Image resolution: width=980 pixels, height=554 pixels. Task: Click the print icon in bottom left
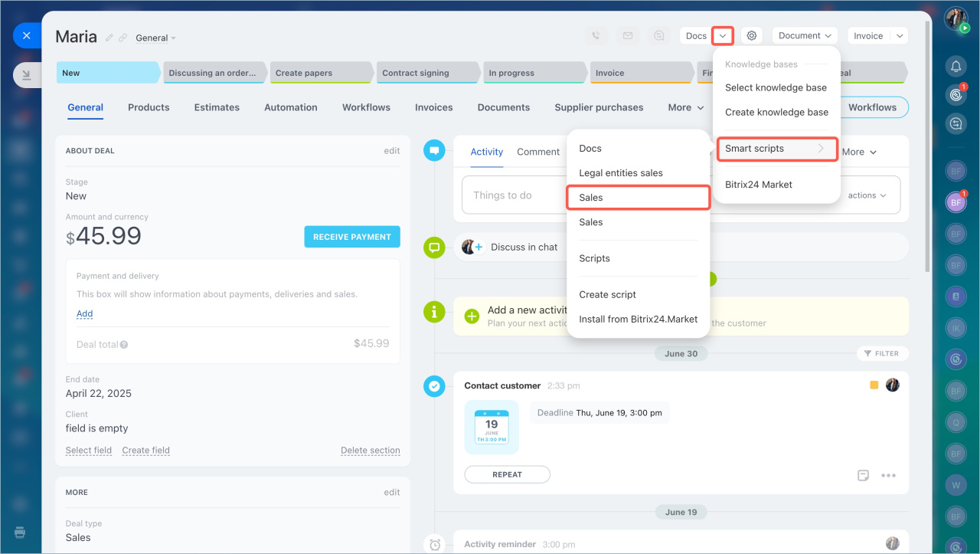point(20,533)
